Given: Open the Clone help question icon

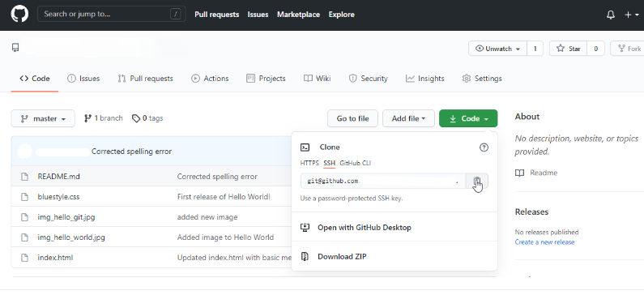Looking at the screenshot, I should [484, 147].
